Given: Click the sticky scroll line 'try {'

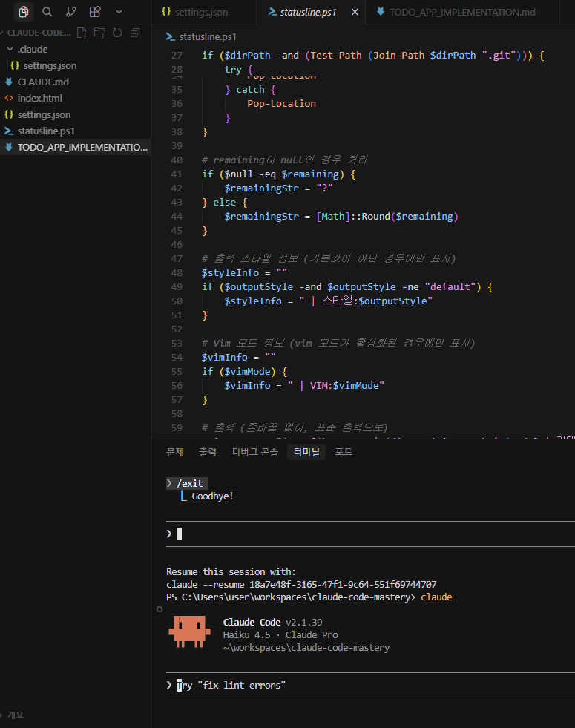Looking at the screenshot, I should (x=239, y=70).
